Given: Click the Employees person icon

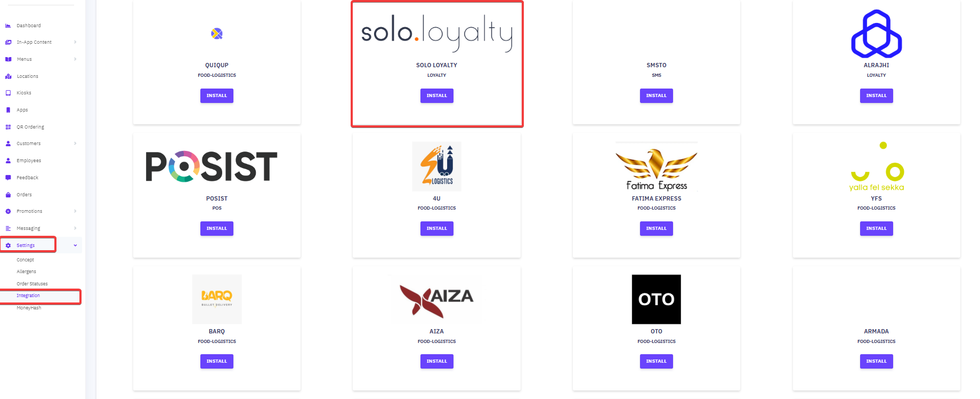Looking at the screenshot, I should click(x=8, y=161).
